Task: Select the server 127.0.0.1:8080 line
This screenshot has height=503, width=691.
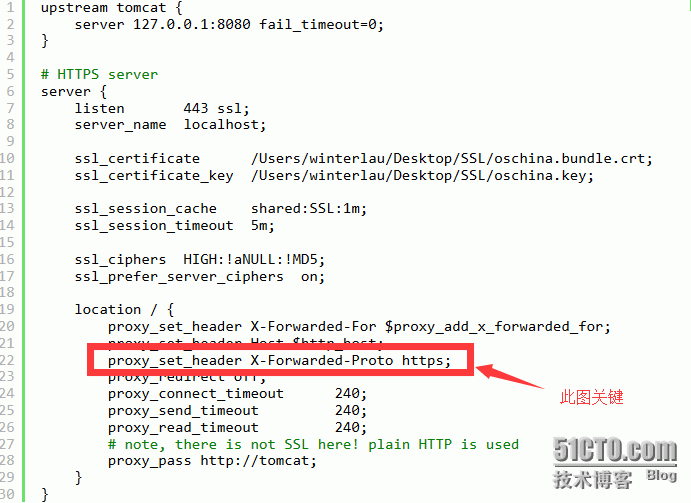Action: coord(229,24)
